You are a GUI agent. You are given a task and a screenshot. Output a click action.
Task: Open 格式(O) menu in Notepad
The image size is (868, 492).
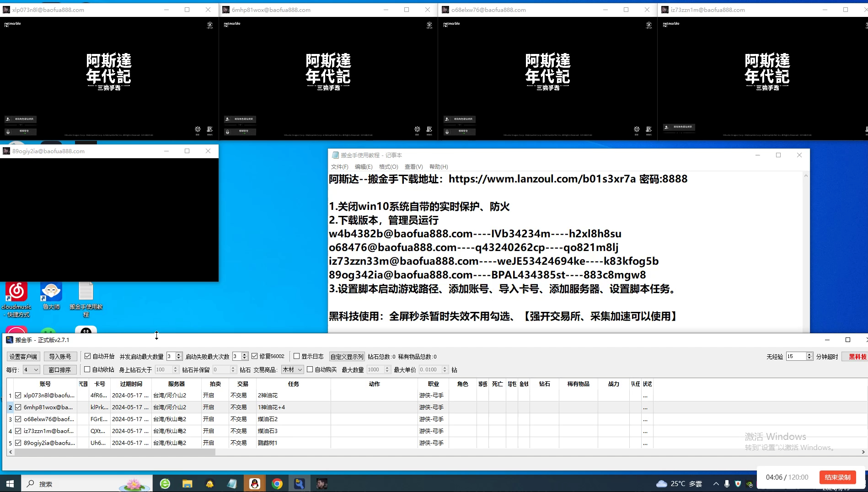coord(388,167)
